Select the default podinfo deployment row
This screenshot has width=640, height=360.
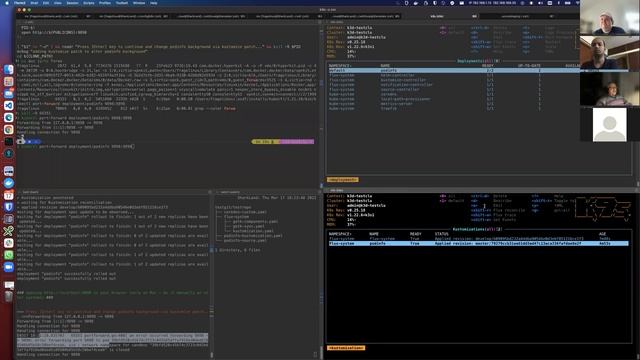(454, 70)
